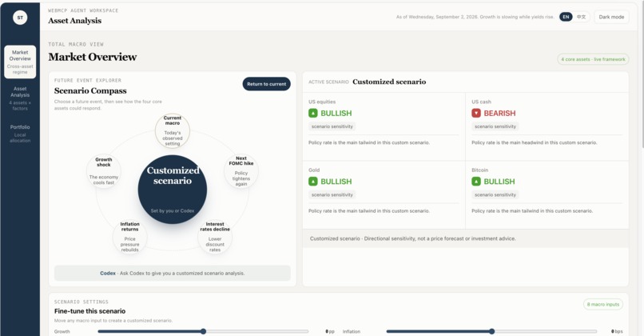Click the Gold scenario sensitivity tag

pos(332,195)
